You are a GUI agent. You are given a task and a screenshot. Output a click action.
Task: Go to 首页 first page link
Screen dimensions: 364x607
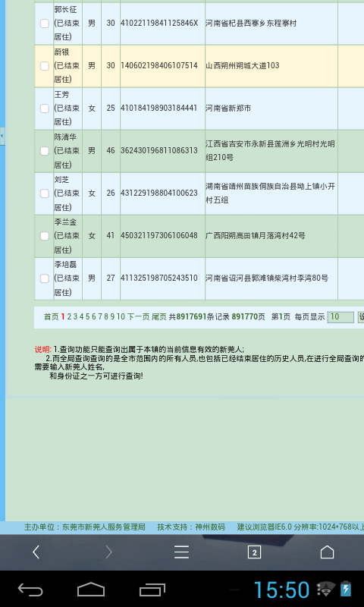click(x=51, y=317)
